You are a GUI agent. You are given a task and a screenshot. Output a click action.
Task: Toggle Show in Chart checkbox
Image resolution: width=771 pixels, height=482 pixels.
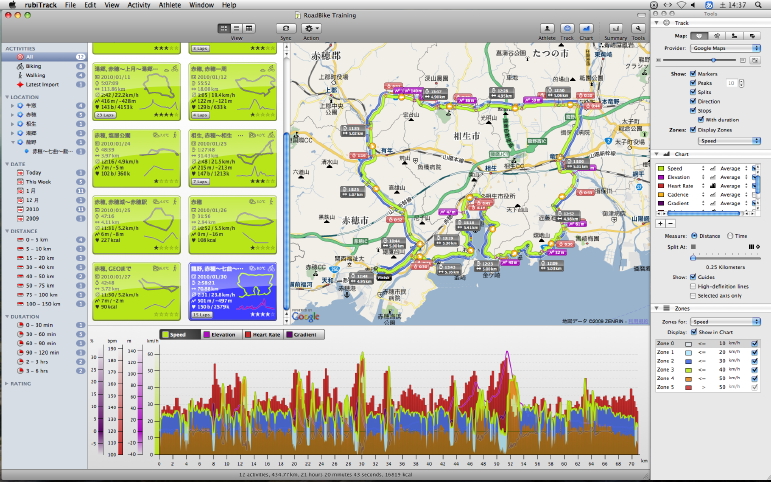[693, 332]
